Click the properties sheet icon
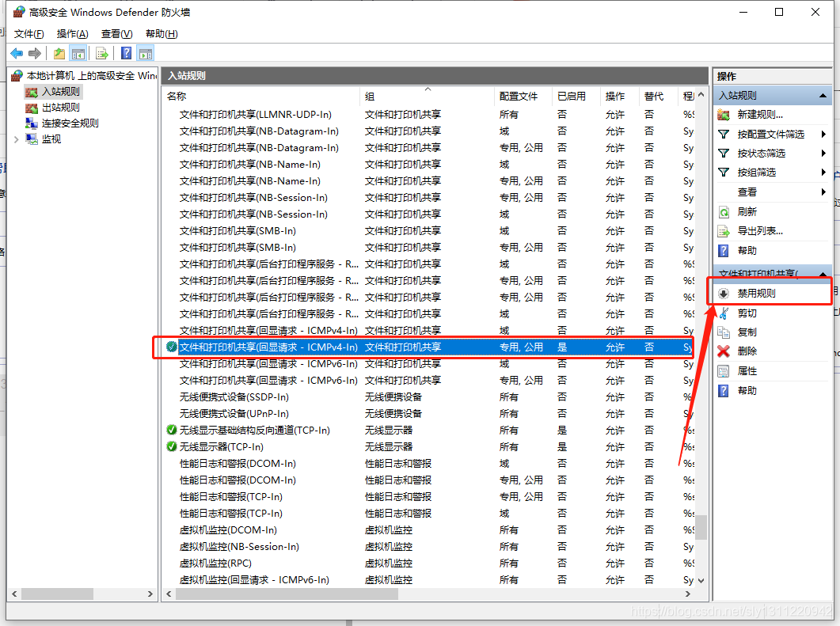The image size is (840, 626). point(724,371)
